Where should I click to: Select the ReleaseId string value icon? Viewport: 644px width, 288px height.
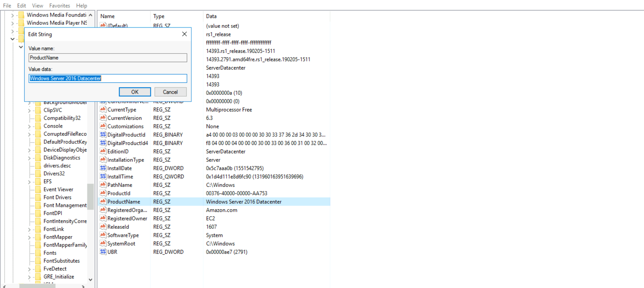click(103, 227)
